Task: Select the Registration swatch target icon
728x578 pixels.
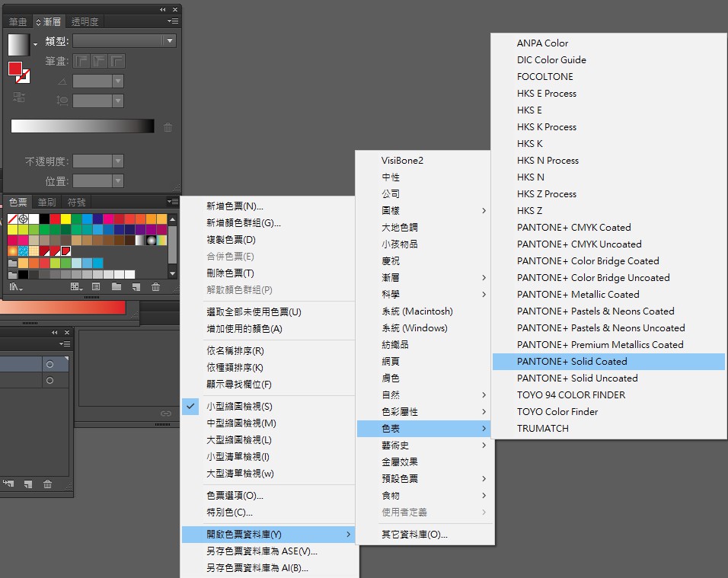Action: 23,219
